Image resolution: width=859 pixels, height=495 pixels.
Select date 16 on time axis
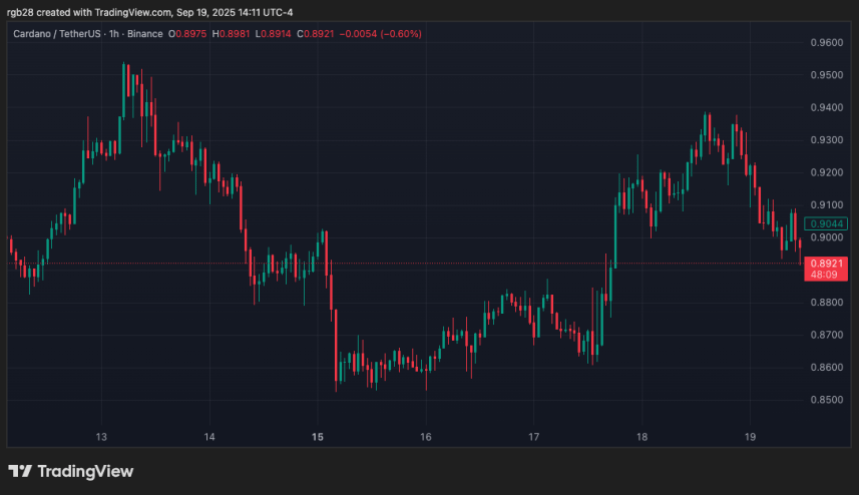pyautogui.click(x=426, y=437)
